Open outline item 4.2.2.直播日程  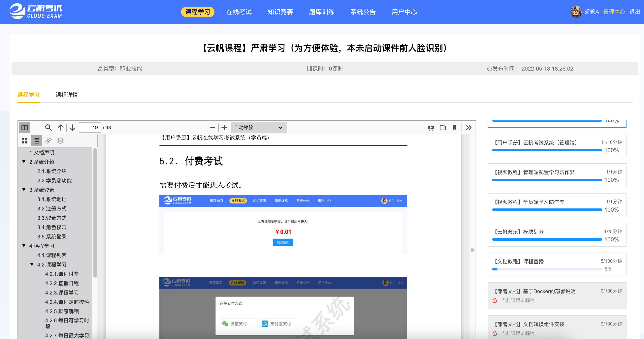pos(62,283)
